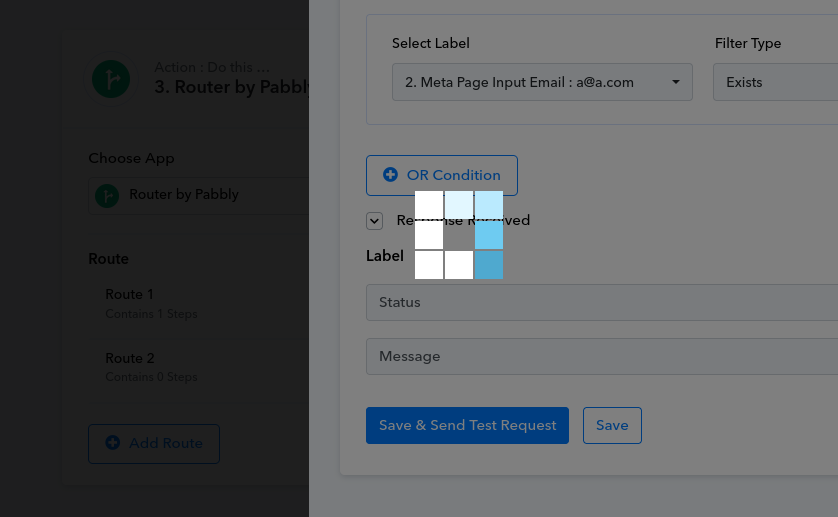The width and height of the screenshot is (838, 517).
Task: Open the Select Label dropdown
Action: click(542, 82)
